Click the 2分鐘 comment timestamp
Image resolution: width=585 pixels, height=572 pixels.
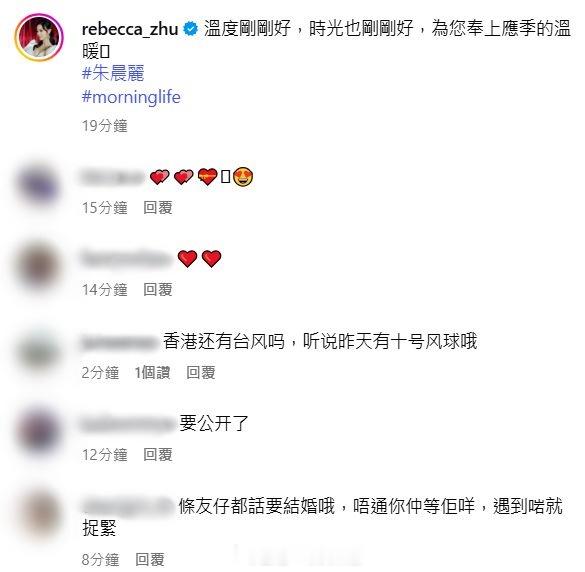(100, 372)
